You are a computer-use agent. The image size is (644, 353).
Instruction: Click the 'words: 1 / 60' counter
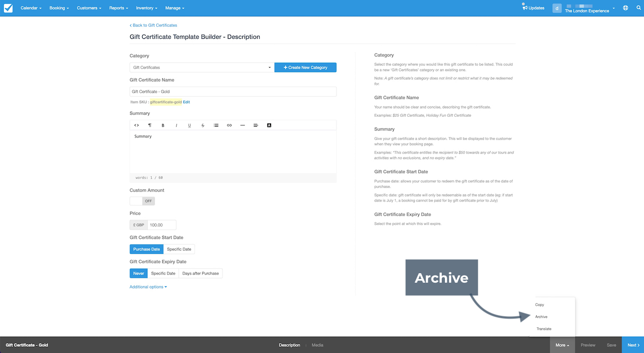coord(149,178)
